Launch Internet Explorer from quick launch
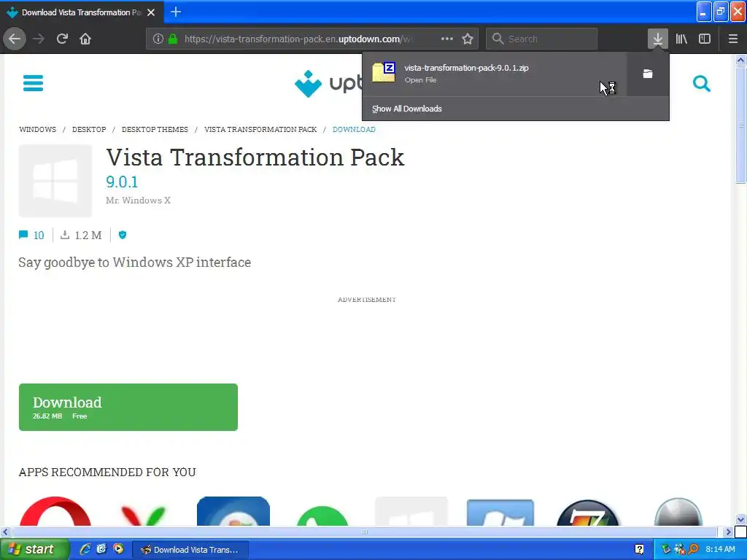 [x=85, y=549]
